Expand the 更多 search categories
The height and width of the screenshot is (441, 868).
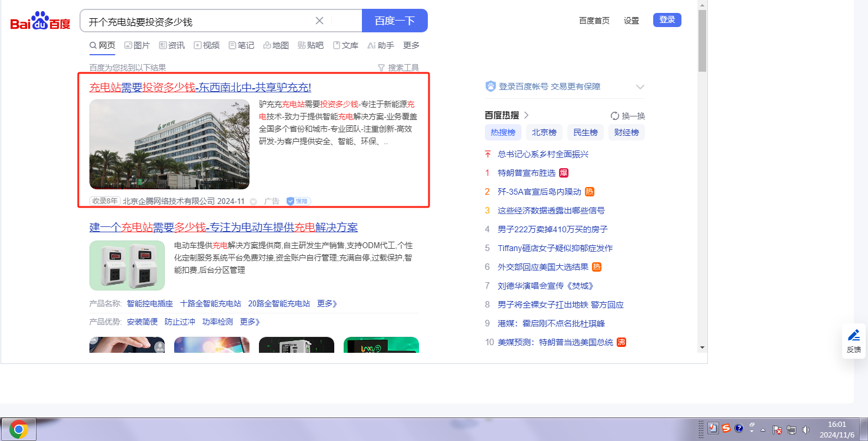(x=411, y=45)
